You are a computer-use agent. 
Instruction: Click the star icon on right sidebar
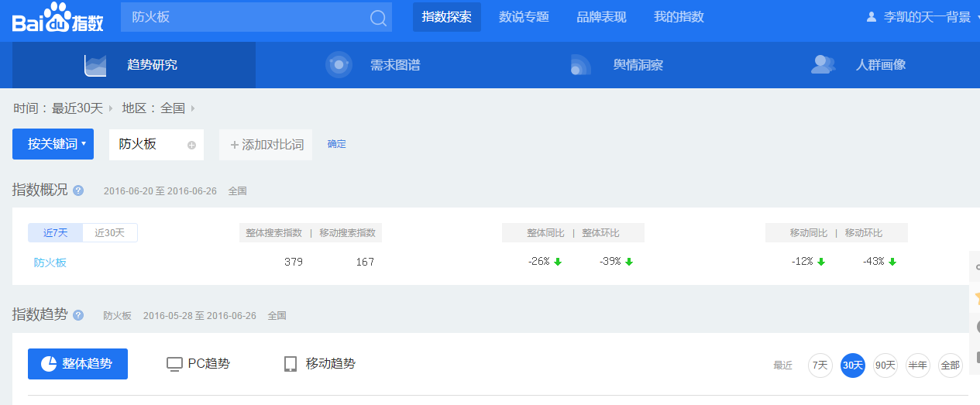[x=977, y=297]
